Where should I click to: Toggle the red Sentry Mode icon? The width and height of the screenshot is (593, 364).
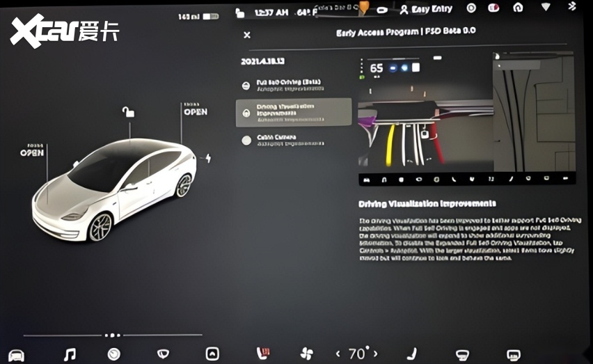(493, 8)
